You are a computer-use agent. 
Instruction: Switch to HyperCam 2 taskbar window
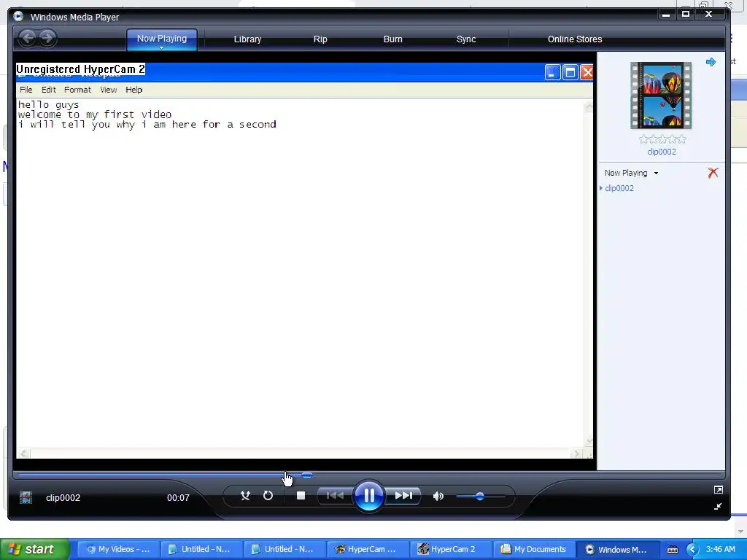(x=450, y=549)
